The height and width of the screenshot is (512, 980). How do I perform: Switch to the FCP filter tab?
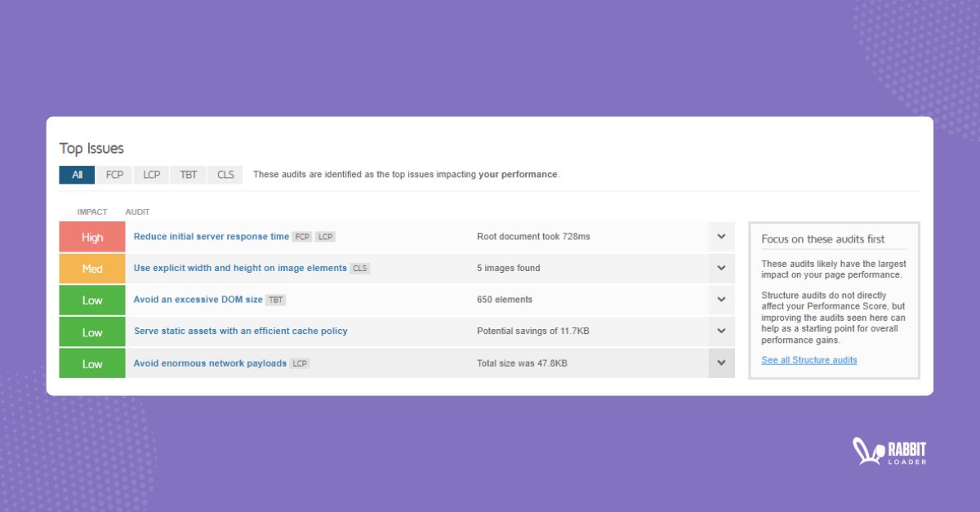click(x=114, y=174)
